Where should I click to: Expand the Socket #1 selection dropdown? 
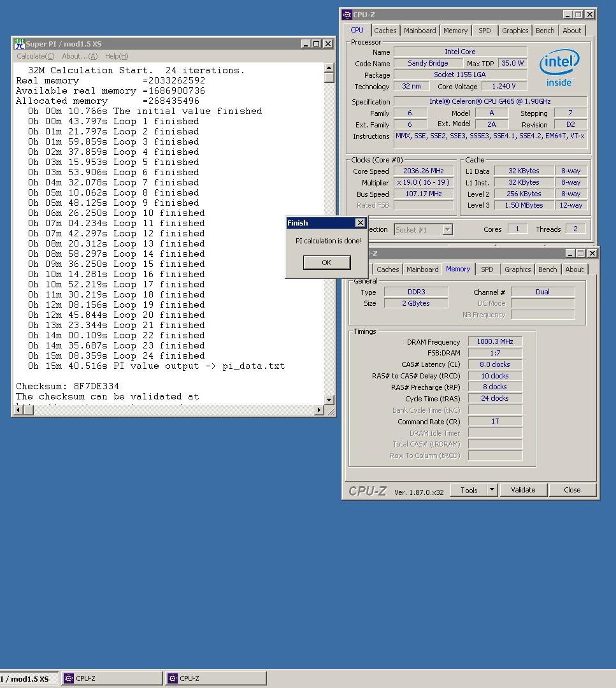(447, 229)
